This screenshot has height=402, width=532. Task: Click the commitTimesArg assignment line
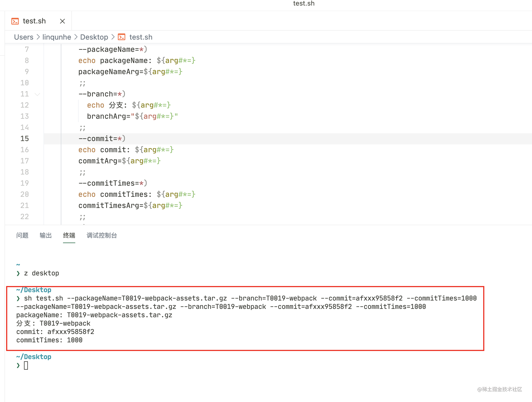point(130,205)
